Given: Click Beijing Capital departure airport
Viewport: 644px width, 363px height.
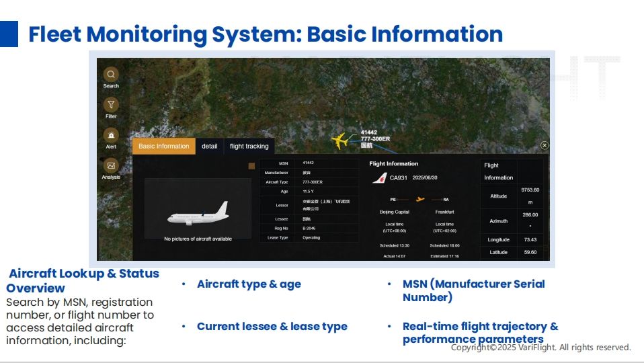Looking at the screenshot, I should click(395, 212).
